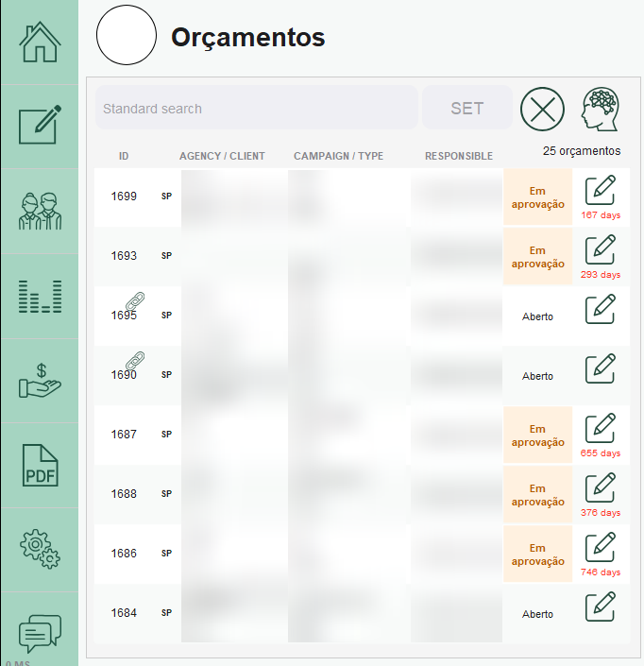The image size is (644, 666).
Task: Click the round profile avatar circle
Action: 127,35
